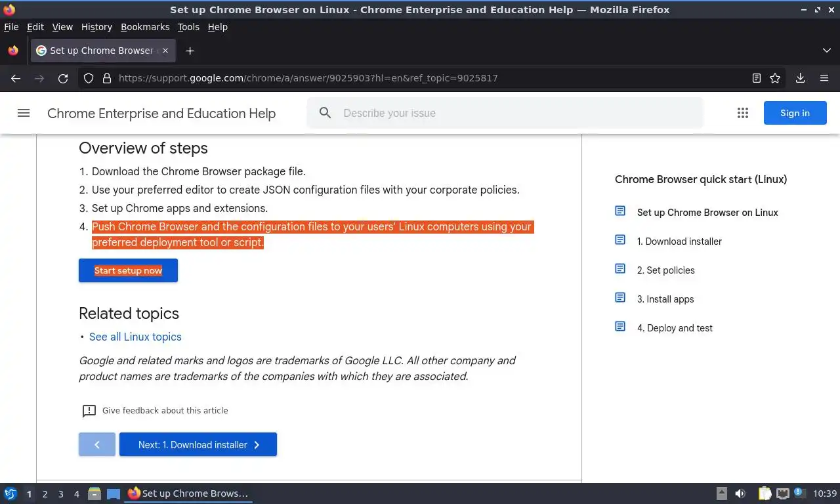Click article icon beside 4. Deploy and test
Screen dimensions: 840x504
point(620,326)
